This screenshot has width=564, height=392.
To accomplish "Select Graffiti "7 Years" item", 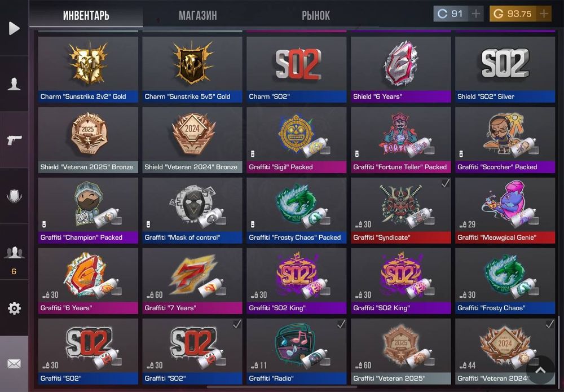I will point(192,281).
